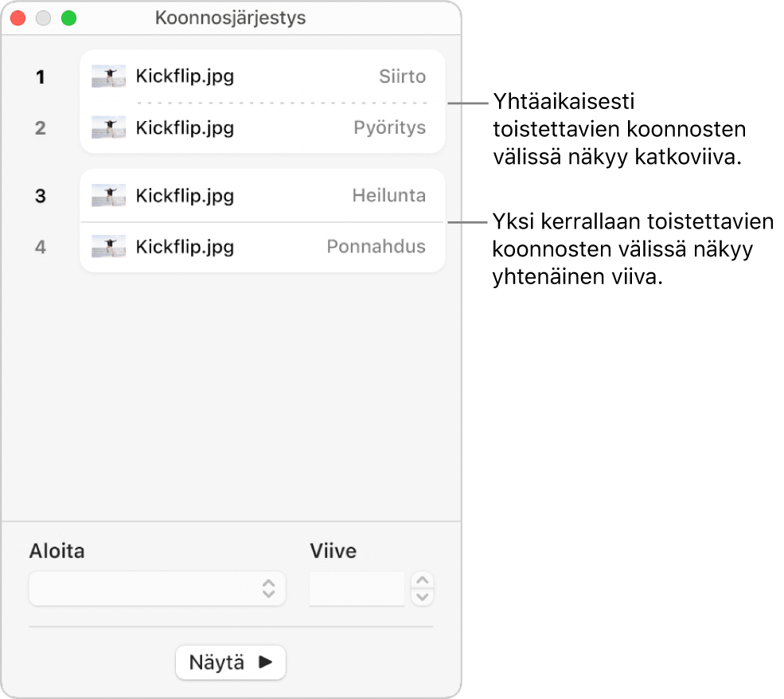Image resolution: width=784 pixels, height=699 pixels.
Task: Click the Heilunta effect label
Action: pyautogui.click(x=389, y=196)
